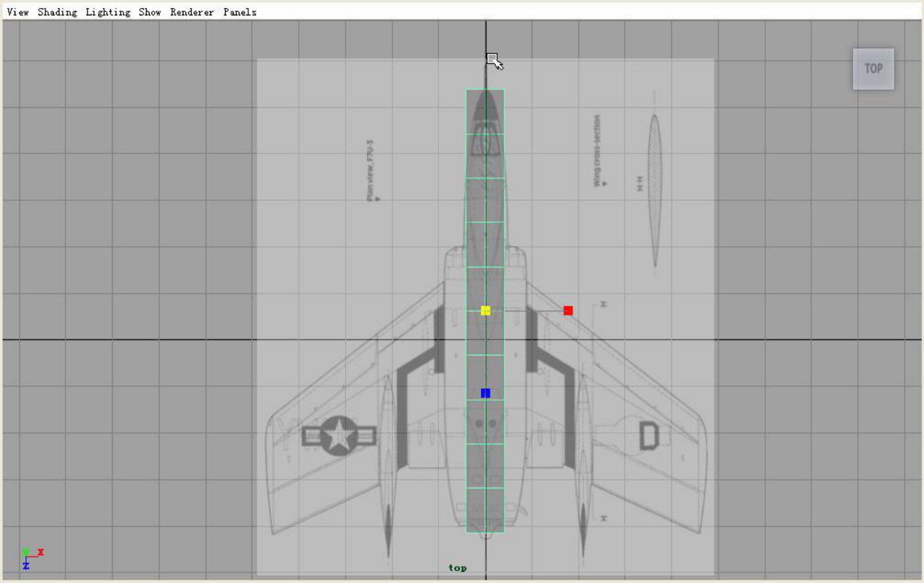This screenshot has width=924, height=583.
Task: Open the Show menu
Action: click(x=150, y=12)
